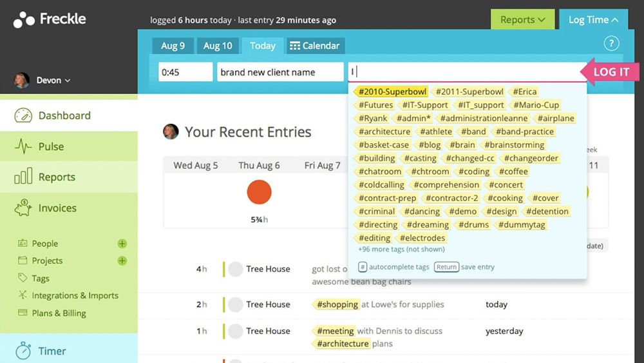644x363 pixels.
Task: Select the Today tab
Action: click(x=263, y=46)
